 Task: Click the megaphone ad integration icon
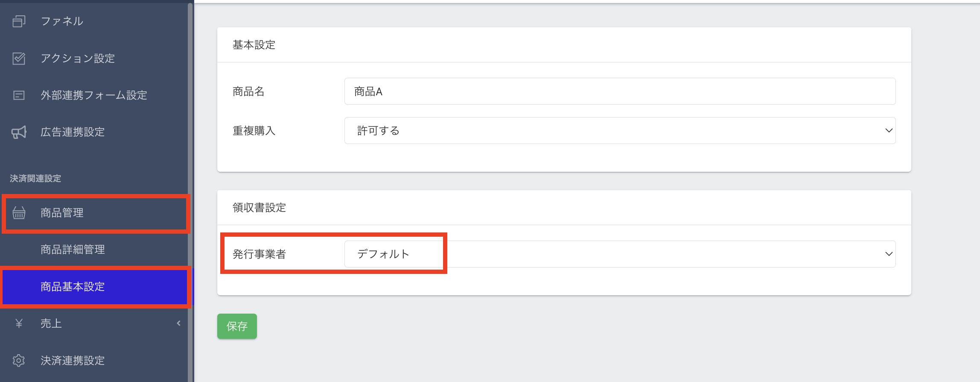(x=19, y=132)
